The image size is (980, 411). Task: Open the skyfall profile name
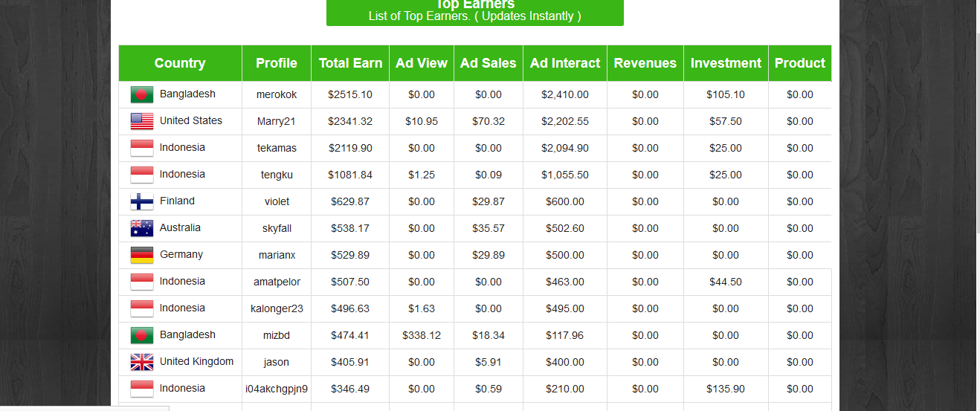277,229
